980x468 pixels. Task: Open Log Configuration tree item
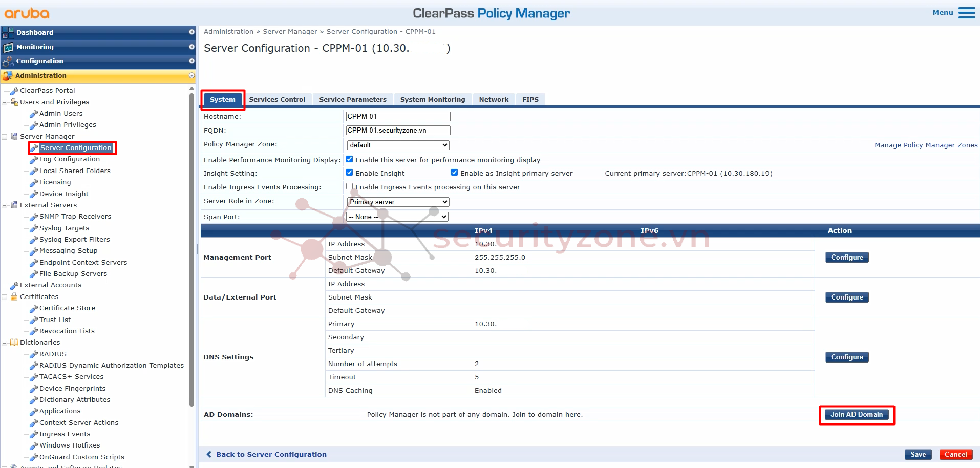[70, 159]
